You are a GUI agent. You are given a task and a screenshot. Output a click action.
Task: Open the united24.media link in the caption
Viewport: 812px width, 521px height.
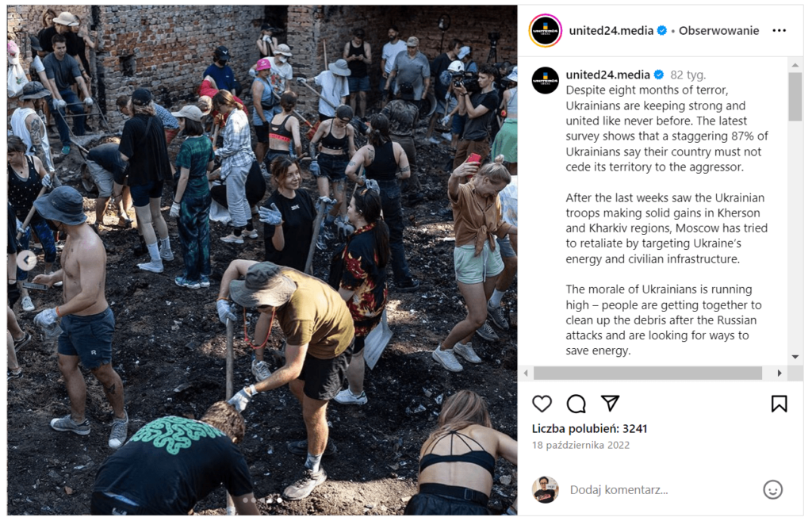tap(606, 75)
